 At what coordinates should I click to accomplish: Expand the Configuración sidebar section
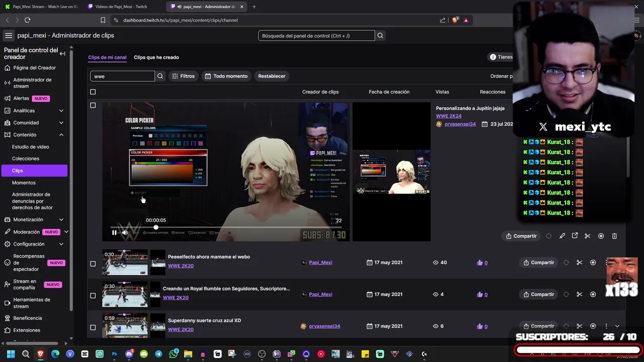point(61,244)
